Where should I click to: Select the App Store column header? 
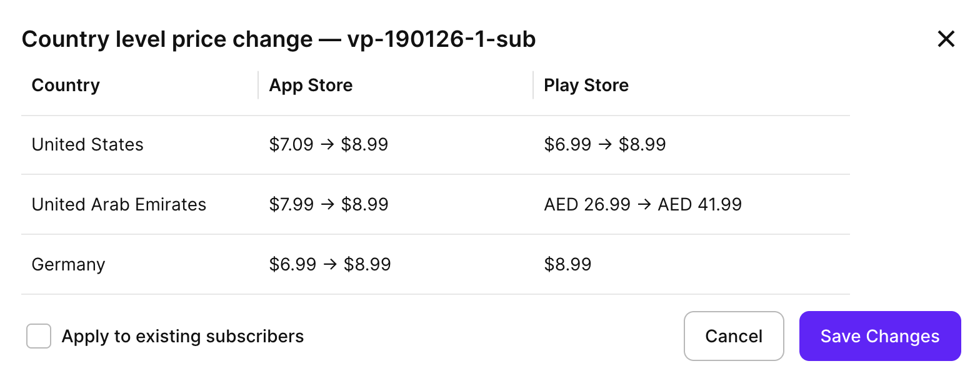[x=311, y=85]
